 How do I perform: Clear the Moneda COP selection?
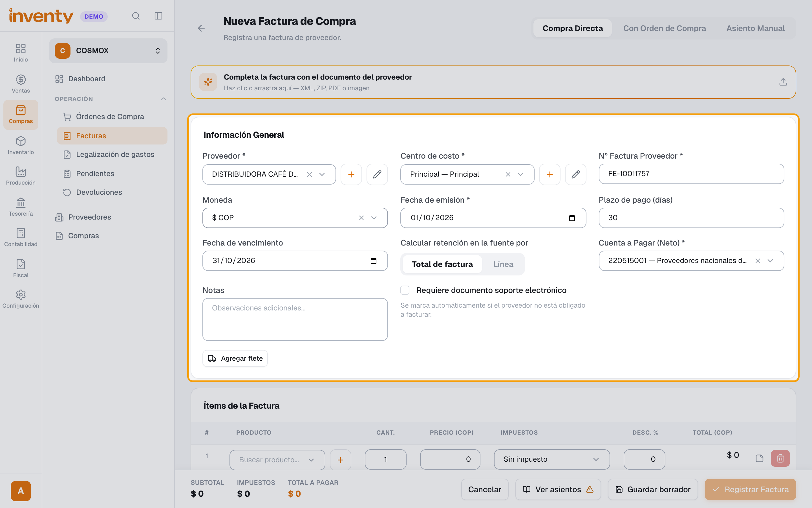(361, 218)
